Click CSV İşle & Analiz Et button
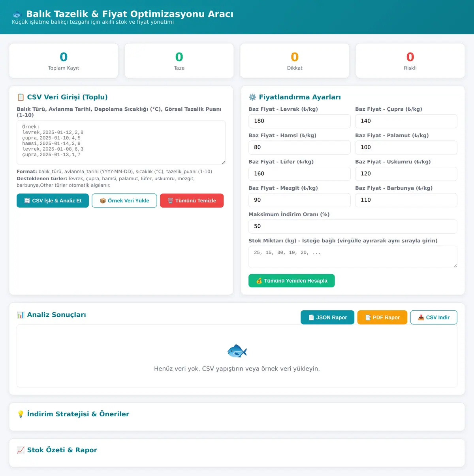This screenshot has height=476, width=474. click(x=53, y=200)
